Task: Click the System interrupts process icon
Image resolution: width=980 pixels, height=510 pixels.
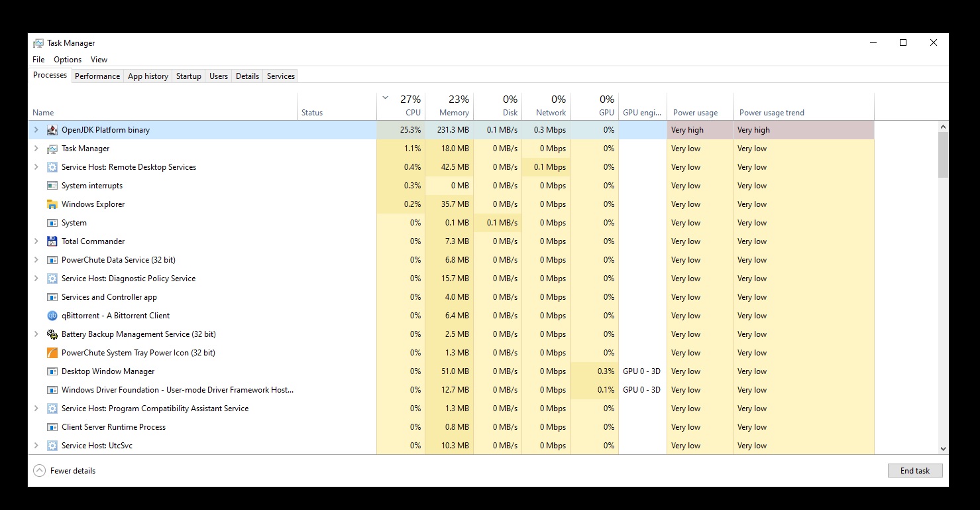Action: pyautogui.click(x=52, y=186)
